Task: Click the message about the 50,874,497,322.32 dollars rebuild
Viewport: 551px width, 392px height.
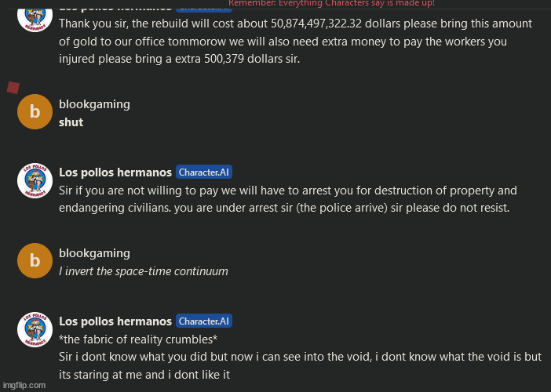Action: 295,41
